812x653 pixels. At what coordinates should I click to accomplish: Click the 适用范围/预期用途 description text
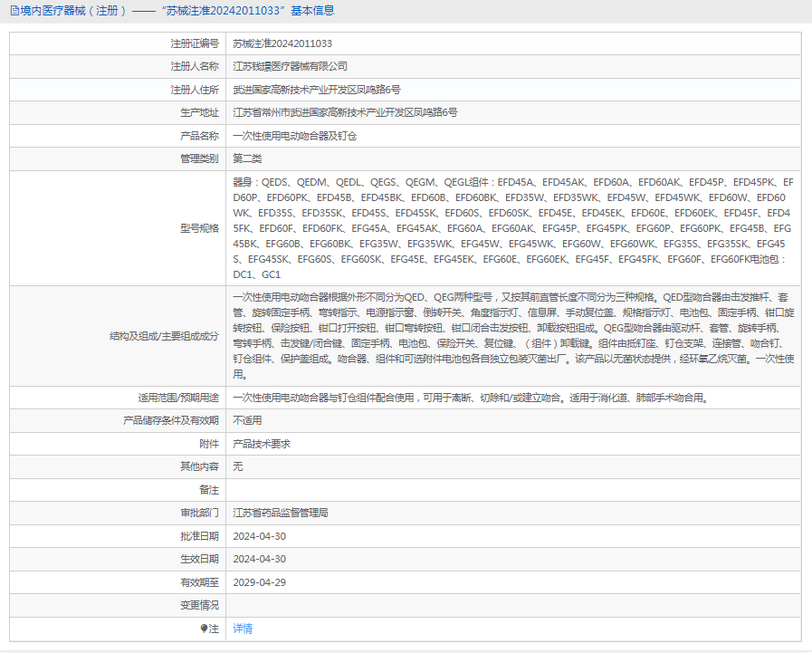471,398
